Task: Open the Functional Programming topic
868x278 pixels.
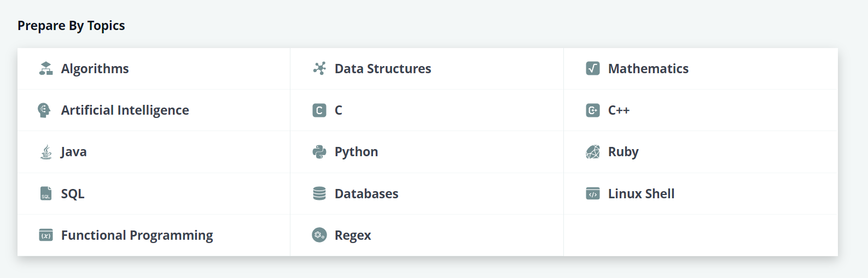Action: coord(137,235)
